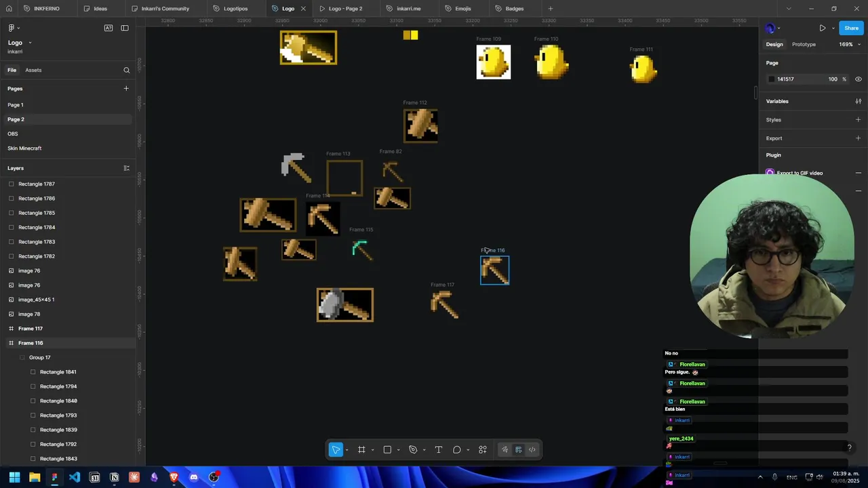Expand the Comment tool options arrow
This screenshot has height=488, width=868.
tap(468, 450)
